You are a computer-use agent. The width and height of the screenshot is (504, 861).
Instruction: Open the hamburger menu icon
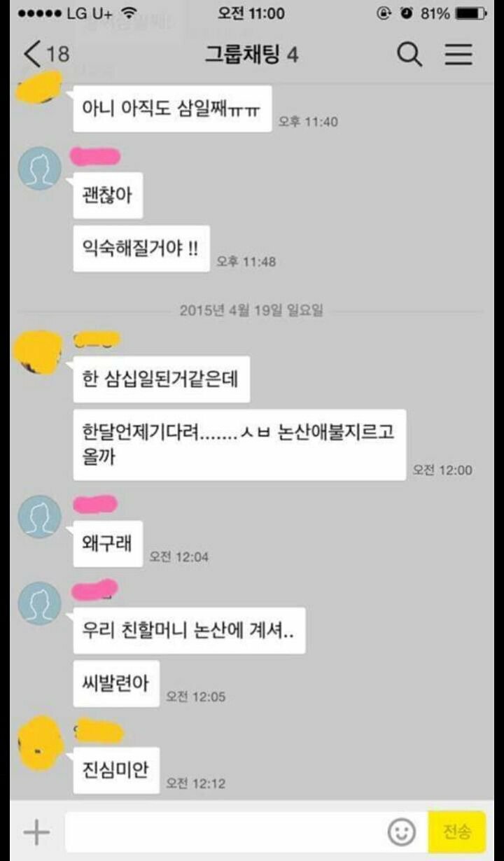[x=458, y=54]
